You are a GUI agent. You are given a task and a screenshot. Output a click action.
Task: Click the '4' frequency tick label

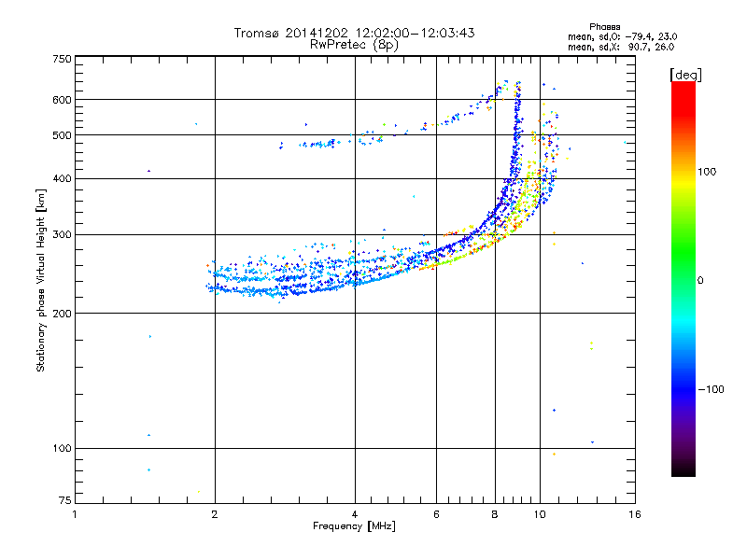[x=355, y=514]
